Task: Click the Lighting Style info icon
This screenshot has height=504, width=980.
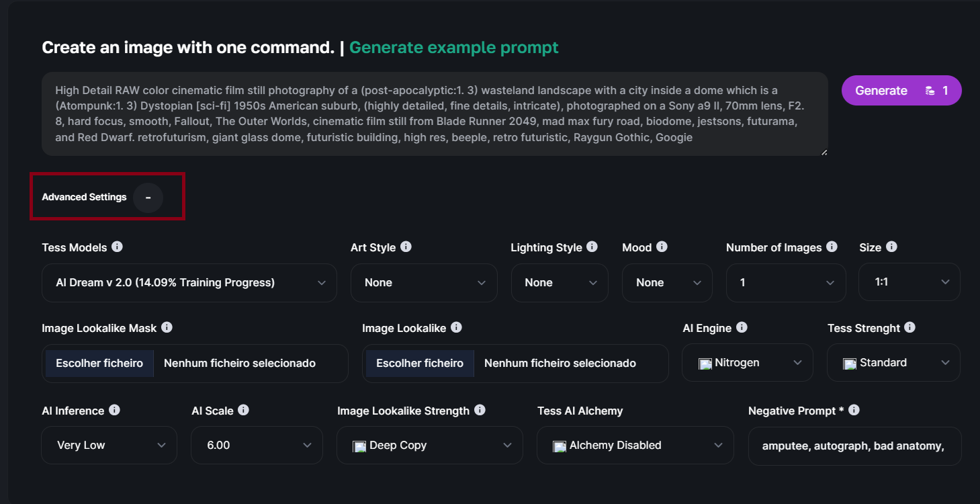Action: (592, 247)
